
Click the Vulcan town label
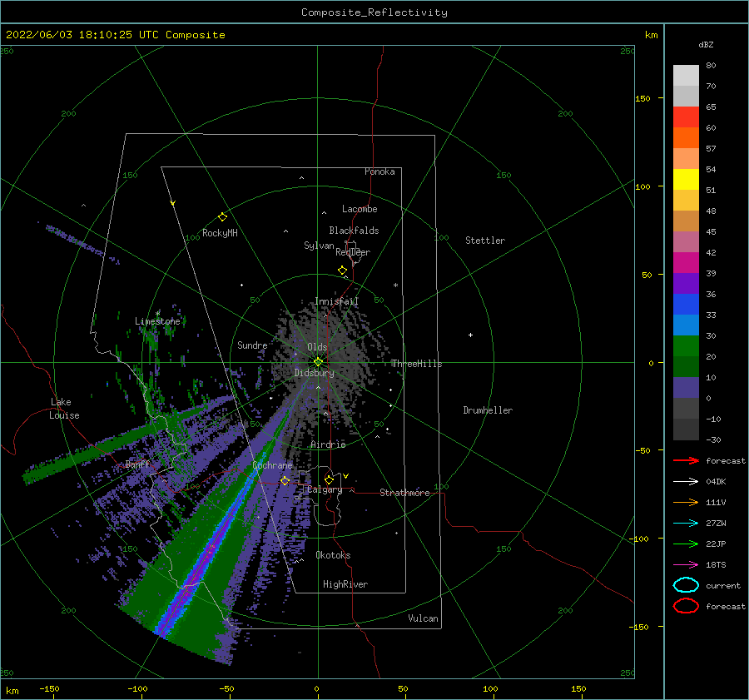pos(424,618)
